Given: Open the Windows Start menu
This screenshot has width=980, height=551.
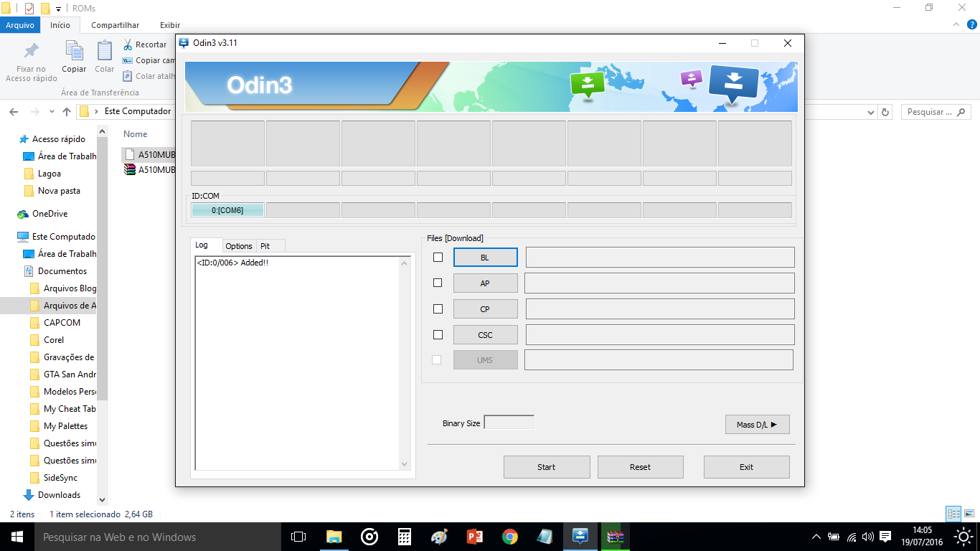Looking at the screenshot, I should coord(17,537).
